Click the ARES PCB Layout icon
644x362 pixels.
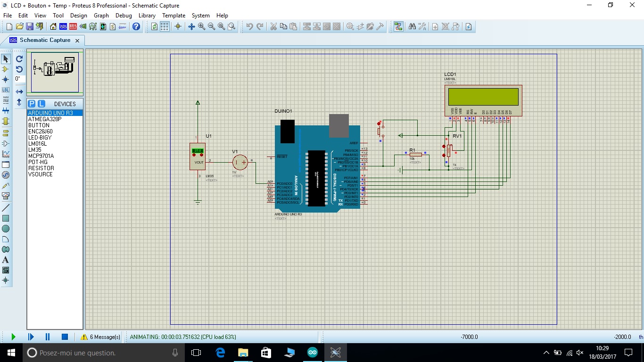[73, 26]
